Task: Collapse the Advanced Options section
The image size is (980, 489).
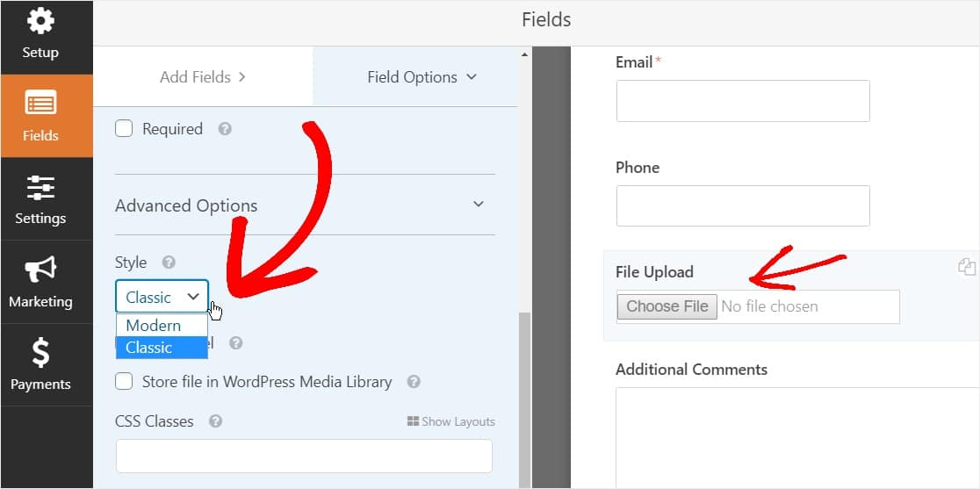Action: (x=479, y=205)
